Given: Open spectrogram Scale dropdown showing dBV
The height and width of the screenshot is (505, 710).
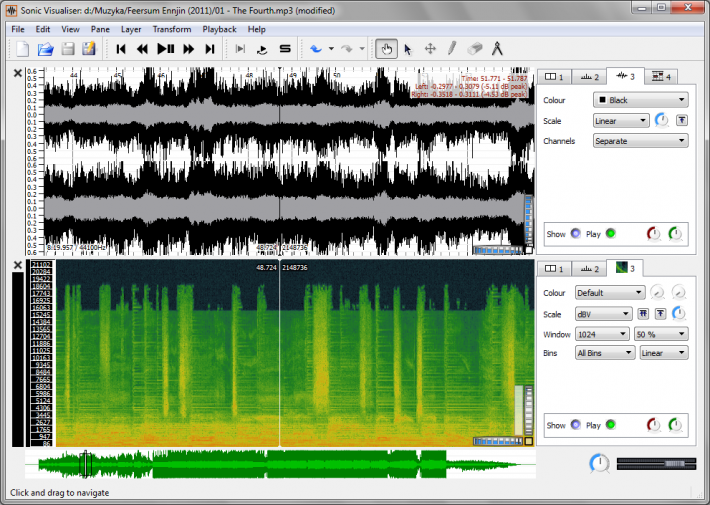Looking at the screenshot, I should [x=603, y=314].
